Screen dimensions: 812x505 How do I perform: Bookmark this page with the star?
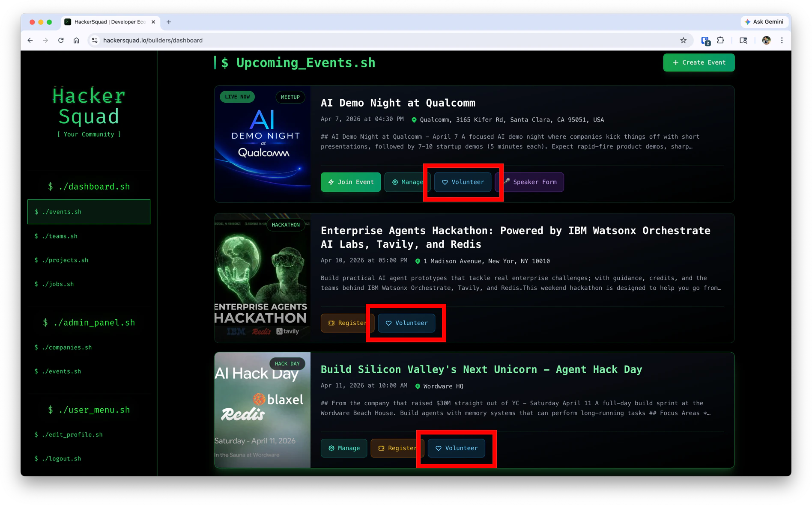click(x=683, y=40)
